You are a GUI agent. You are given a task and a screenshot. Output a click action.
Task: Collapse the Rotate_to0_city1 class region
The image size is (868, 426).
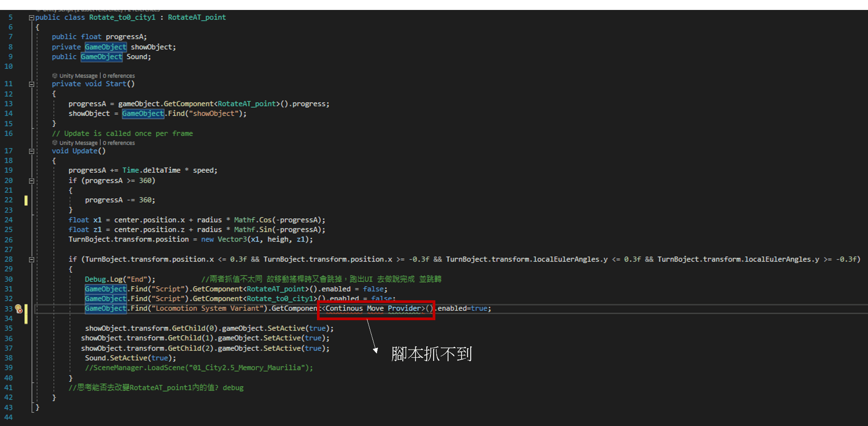31,17
